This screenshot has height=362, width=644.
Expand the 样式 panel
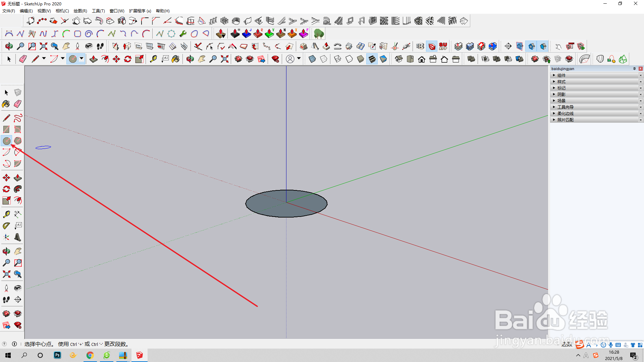[561, 82]
